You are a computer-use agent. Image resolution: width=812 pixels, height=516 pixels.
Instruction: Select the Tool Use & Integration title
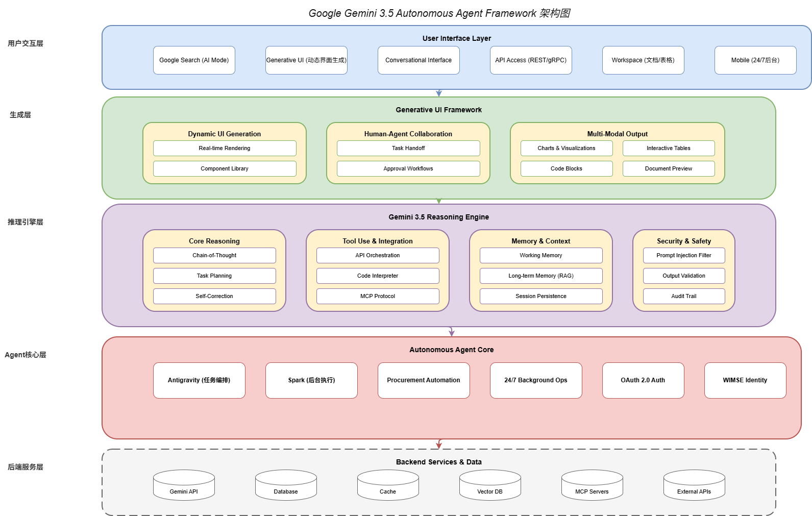[378, 241]
